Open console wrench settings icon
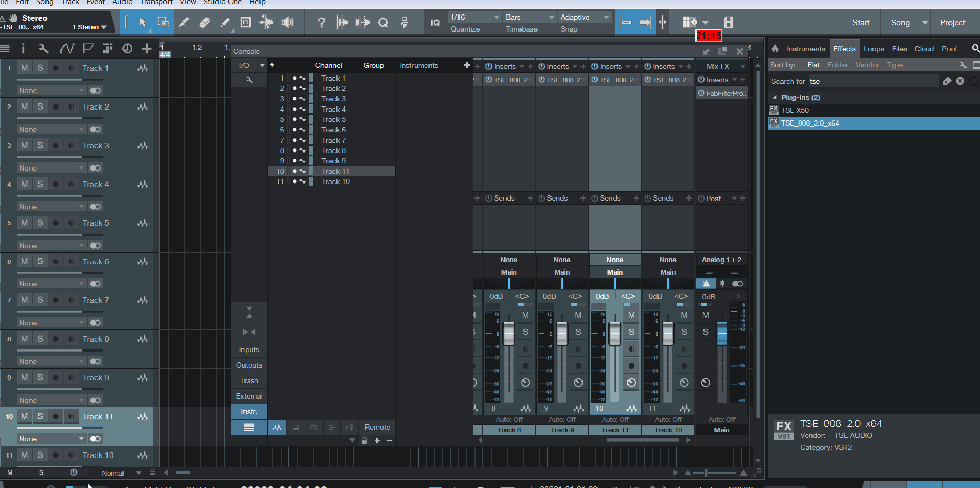 tap(249, 80)
